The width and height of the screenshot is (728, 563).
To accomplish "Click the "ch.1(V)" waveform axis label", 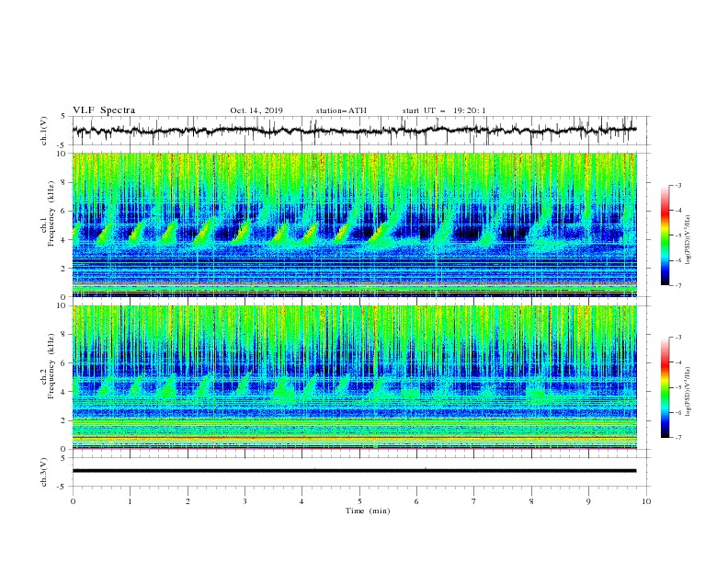I will tap(44, 131).
